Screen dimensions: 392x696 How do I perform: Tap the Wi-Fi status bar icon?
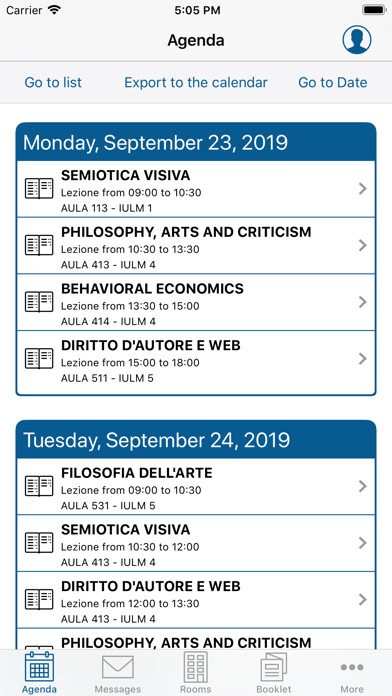(x=54, y=10)
